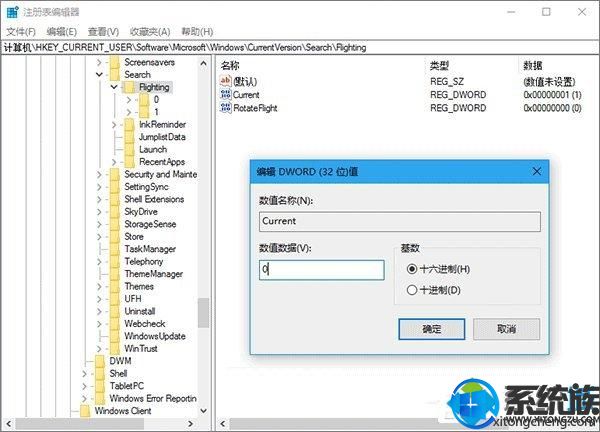Screen dimensions: 600x432
Task: Select the ThemeManager folder icon
Action: 115,274
